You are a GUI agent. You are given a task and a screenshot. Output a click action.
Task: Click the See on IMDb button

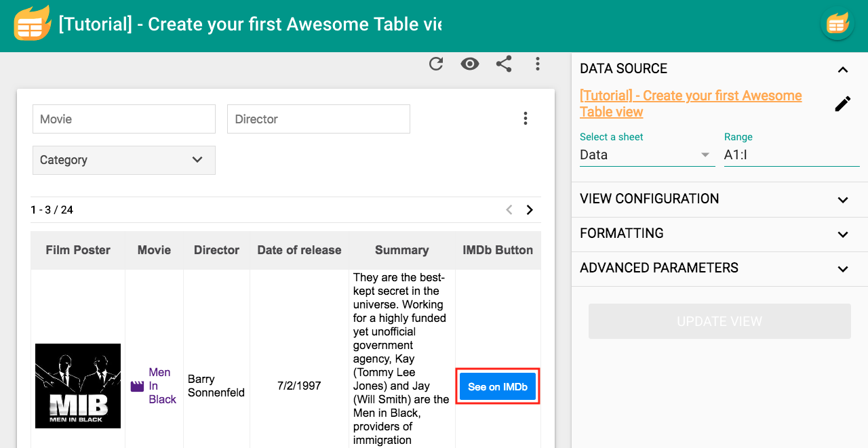(498, 387)
